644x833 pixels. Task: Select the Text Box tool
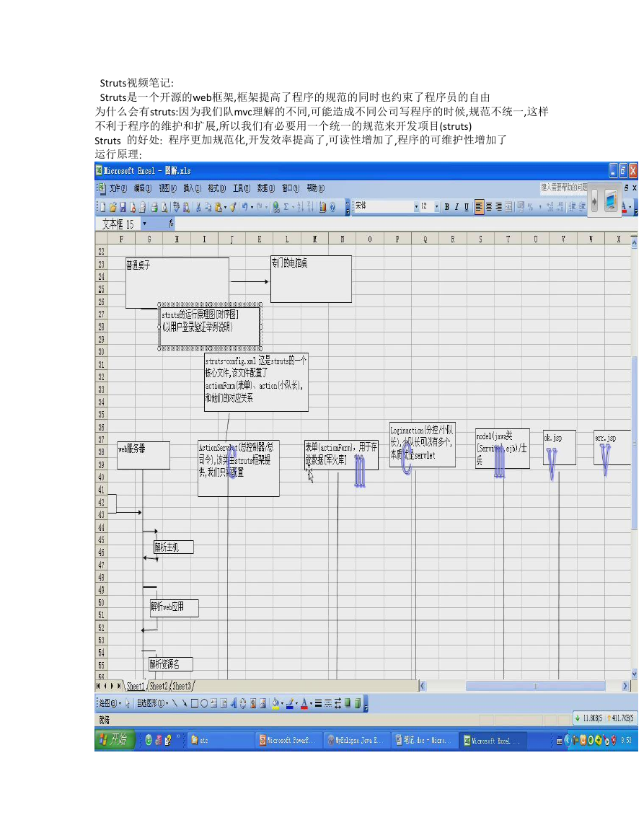[x=213, y=703]
